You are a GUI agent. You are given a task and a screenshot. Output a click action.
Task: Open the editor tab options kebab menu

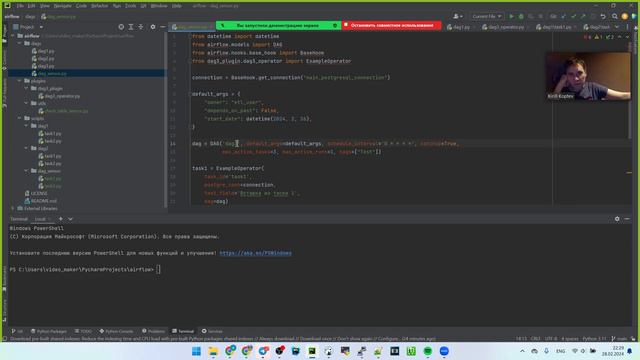627,27
